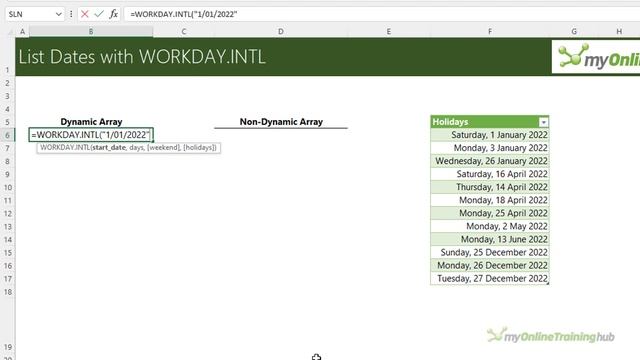The width and height of the screenshot is (640, 360).
Task: Select cell Monday, 2 May 2022
Action: pos(489,226)
